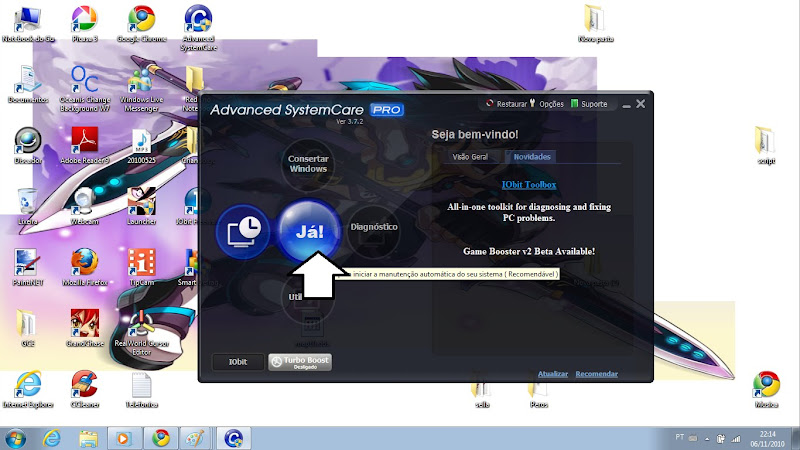Close the Advanced SystemCare window

coord(641,104)
